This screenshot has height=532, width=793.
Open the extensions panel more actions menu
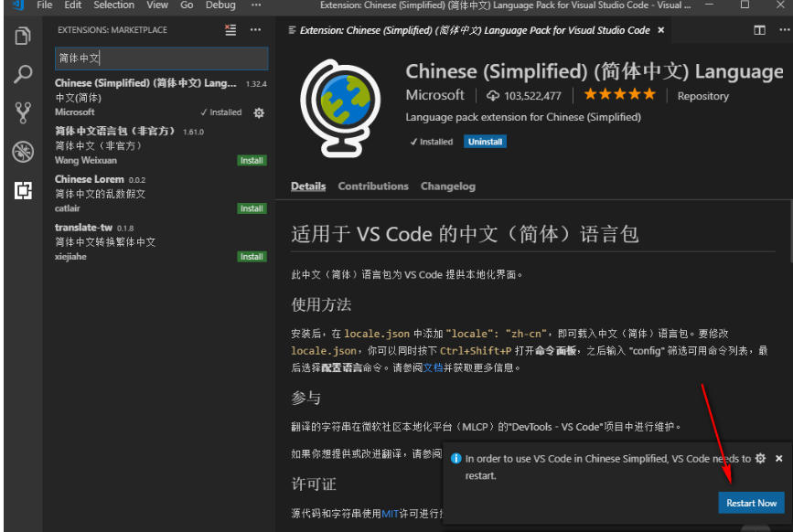[254, 30]
